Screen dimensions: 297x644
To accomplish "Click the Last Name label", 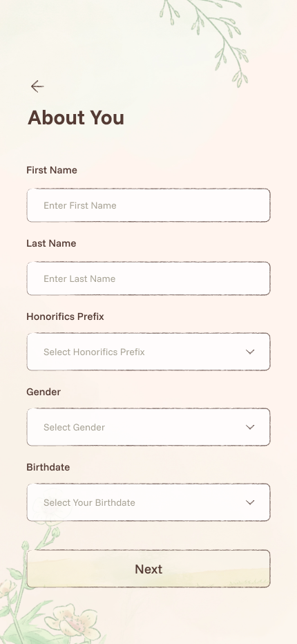I will (51, 243).
